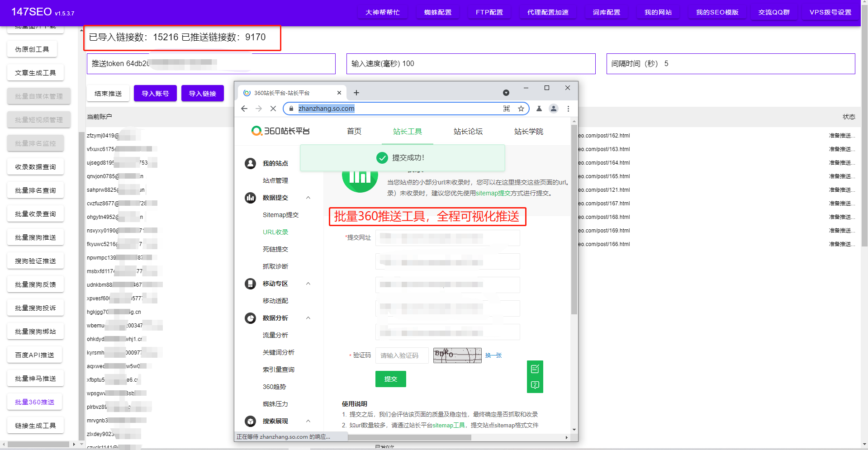Open 流量分析 in sidebar
The height and width of the screenshot is (450, 868).
(x=275, y=335)
